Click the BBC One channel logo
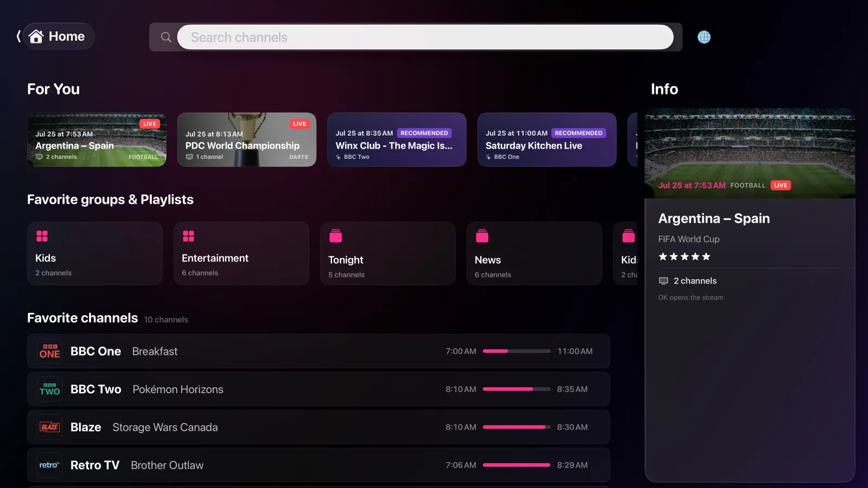The height and width of the screenshot is (488, 868). (x=49, y=351)
